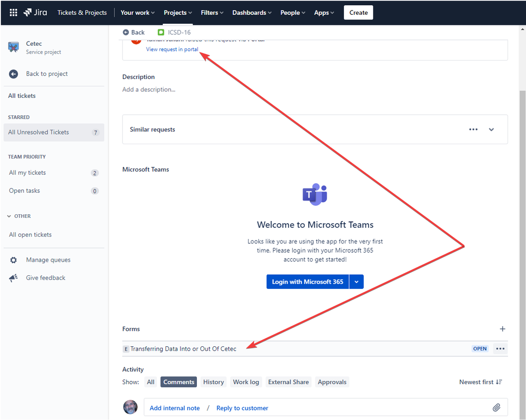Open the Your work dropdown

137,13
